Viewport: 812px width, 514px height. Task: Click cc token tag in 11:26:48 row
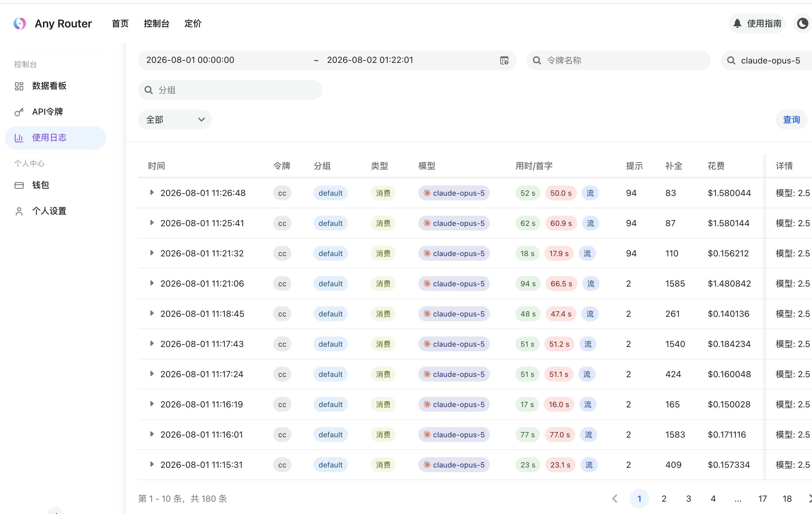pos(282,193)
